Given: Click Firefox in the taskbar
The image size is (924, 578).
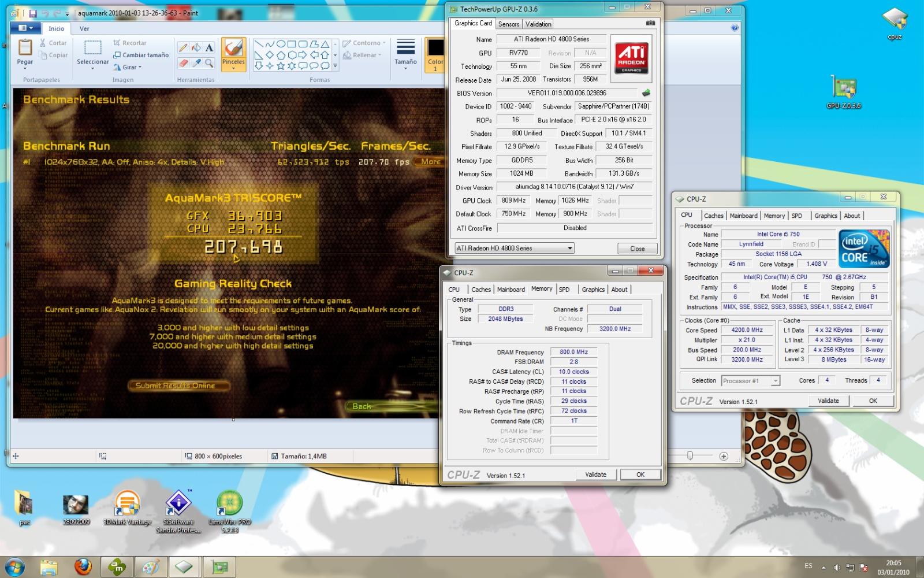Looking at the screenshot, I should tap(83, 566).
